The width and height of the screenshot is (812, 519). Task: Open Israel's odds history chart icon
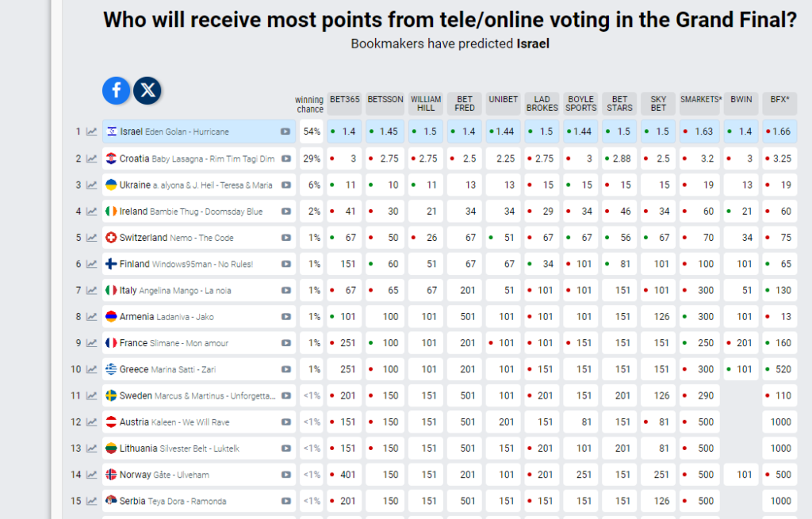click(x=92, y=132)
